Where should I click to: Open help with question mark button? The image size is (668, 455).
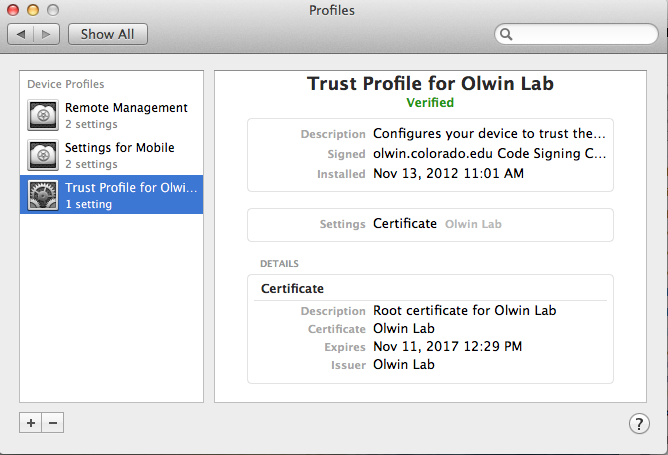click(x=639, y=423)
